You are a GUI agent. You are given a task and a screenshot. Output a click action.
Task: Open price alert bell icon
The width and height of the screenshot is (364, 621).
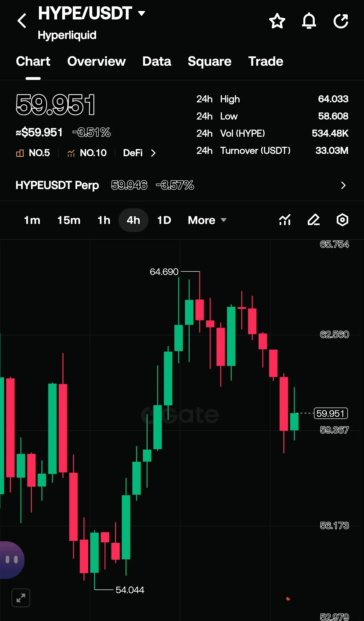click(309, 21)
